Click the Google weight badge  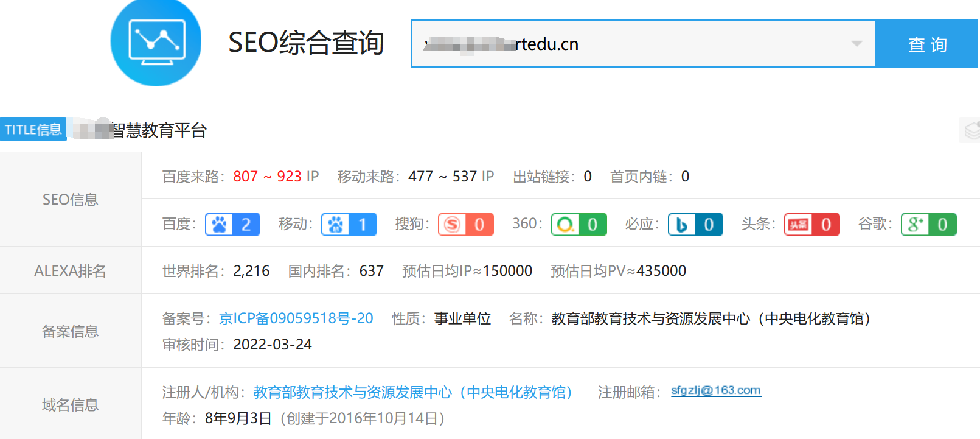pos(929,225)
